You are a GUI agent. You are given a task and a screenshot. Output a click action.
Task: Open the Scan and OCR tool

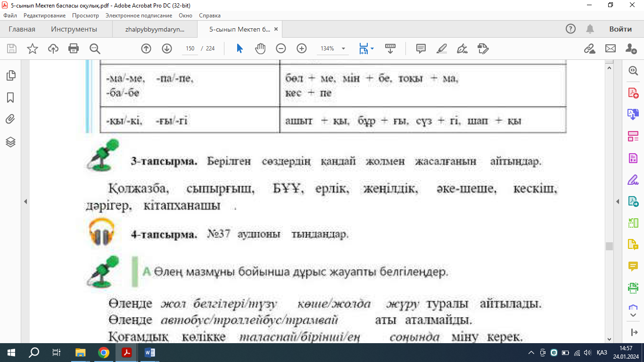click(633, 288)
